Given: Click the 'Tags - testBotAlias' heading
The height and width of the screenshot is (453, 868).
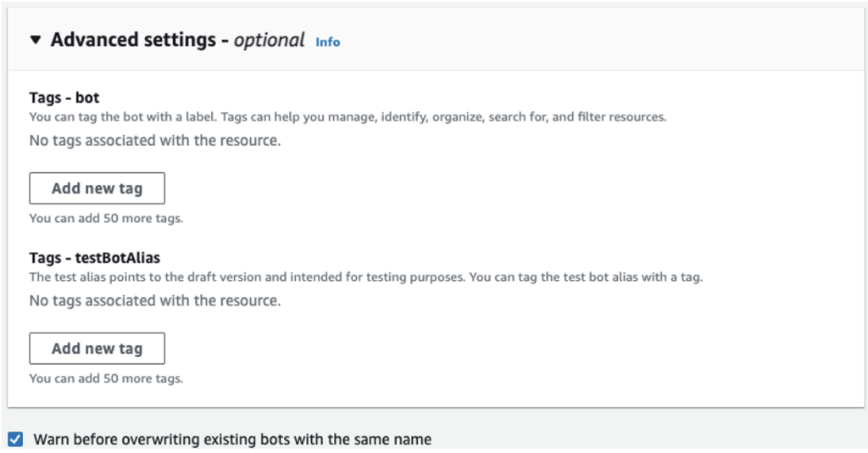Looking at the screenshot, I should pos(94,259).
